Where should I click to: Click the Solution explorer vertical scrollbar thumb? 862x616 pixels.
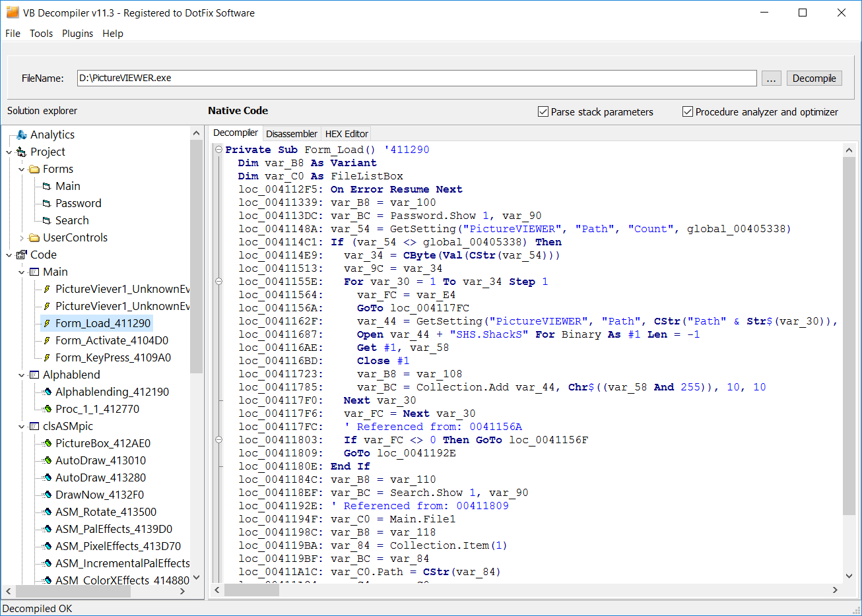(196, 256)
